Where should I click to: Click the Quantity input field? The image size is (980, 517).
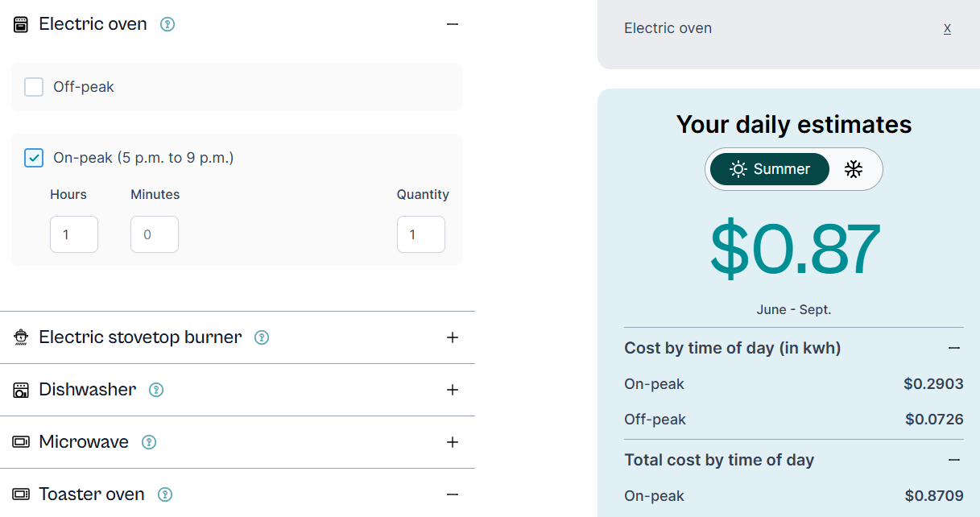(x=421, y=234)
